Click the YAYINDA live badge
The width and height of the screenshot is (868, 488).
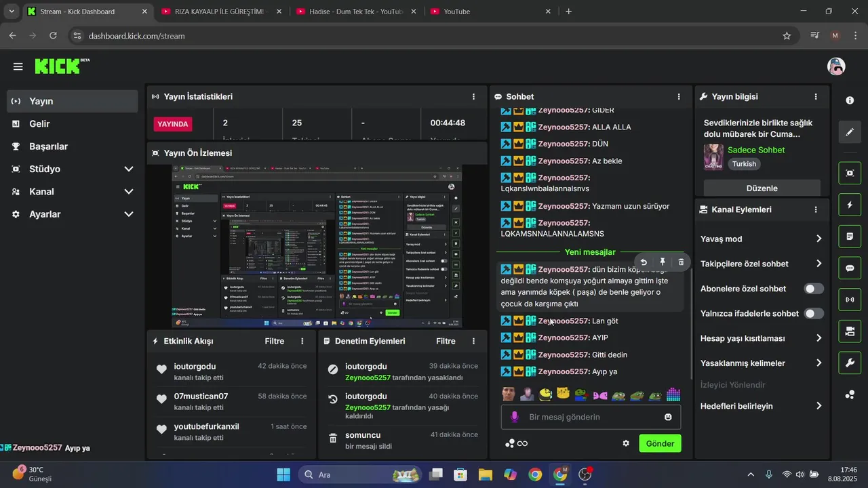click(x=174, y=124)
